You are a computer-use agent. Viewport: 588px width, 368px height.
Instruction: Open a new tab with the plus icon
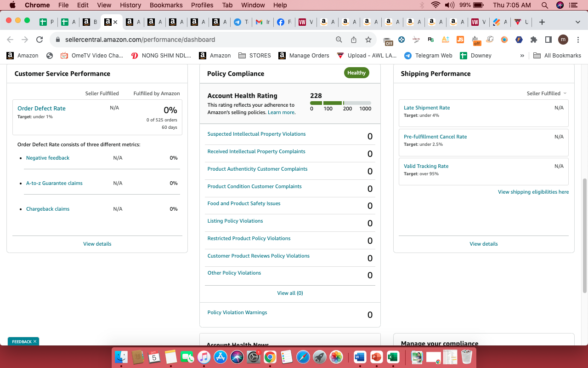[x=542, y=22]
